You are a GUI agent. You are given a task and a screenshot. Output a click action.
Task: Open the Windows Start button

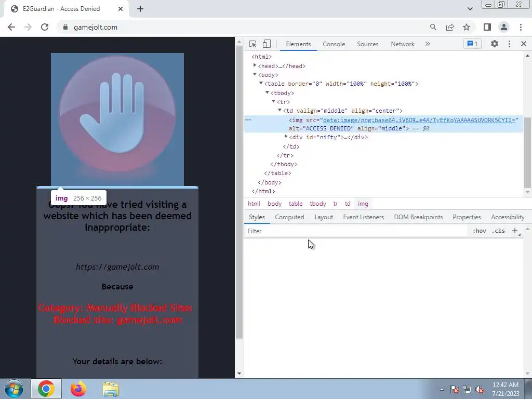(14, 389)
